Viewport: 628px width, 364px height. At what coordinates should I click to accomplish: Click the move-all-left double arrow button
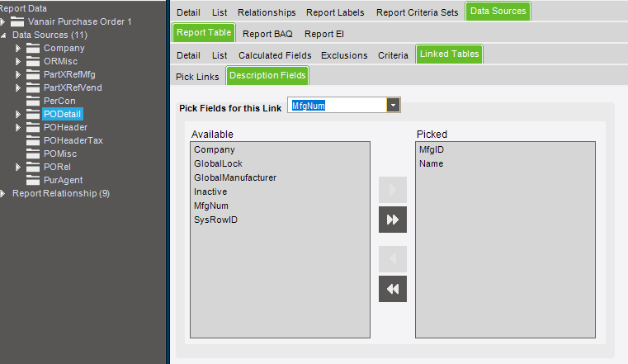coord(393,289)
